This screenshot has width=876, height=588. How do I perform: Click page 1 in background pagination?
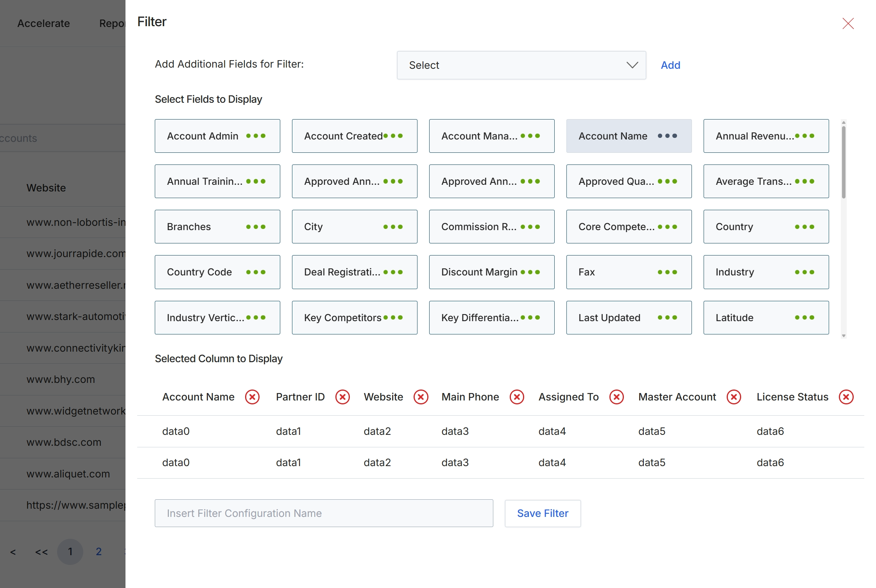coord(70,552)
